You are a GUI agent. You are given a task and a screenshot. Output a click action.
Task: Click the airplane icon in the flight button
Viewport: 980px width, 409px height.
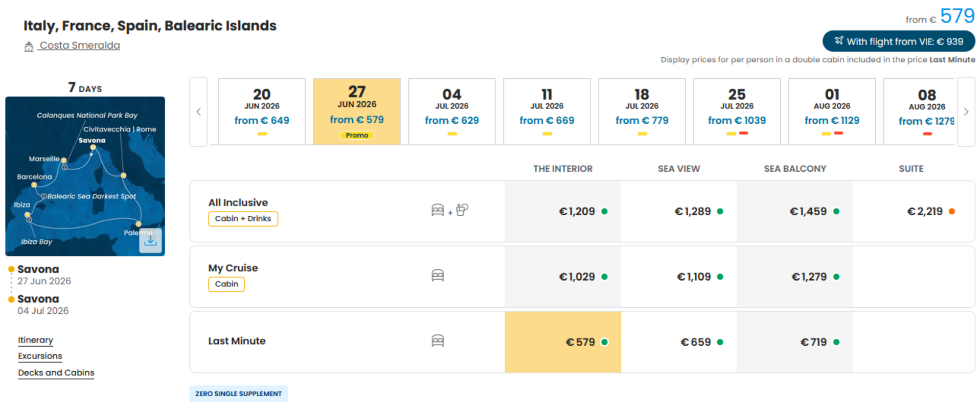[x=839, y=40]
